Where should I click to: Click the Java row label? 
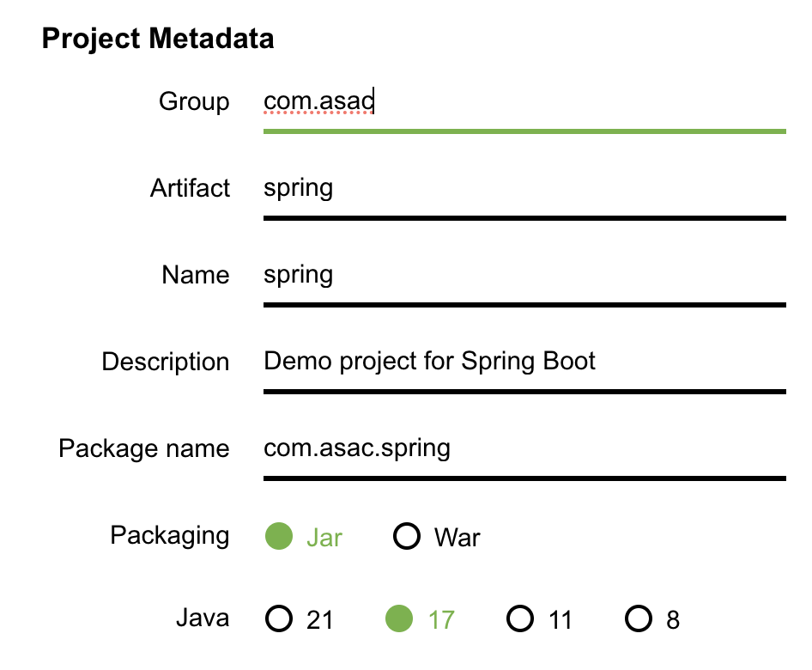(203, 618)
